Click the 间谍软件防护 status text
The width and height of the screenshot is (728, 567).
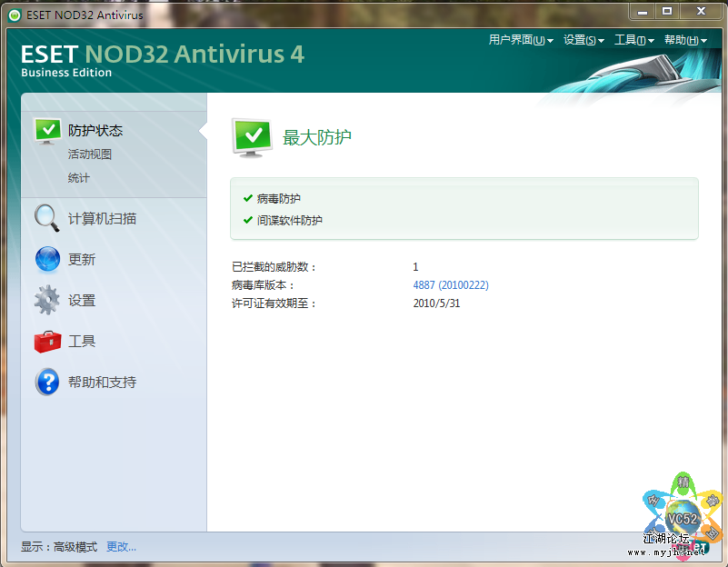click(x=290, y=220)
